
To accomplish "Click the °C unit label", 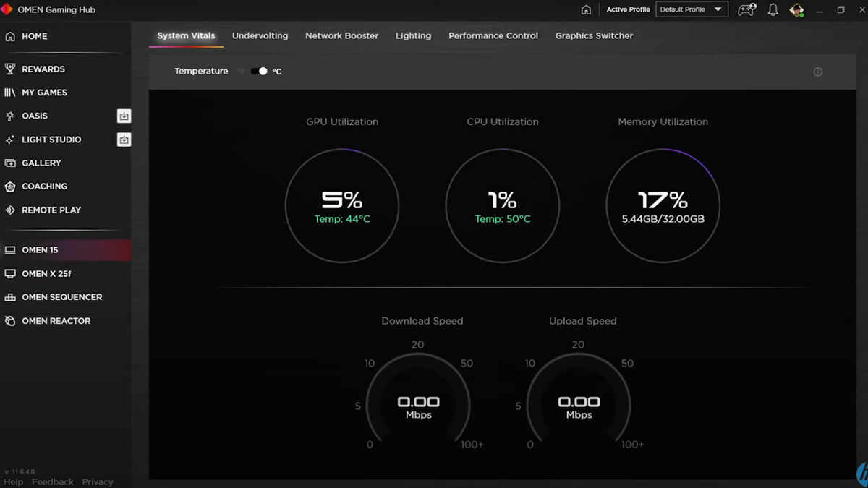I will (x=277, y=72).
